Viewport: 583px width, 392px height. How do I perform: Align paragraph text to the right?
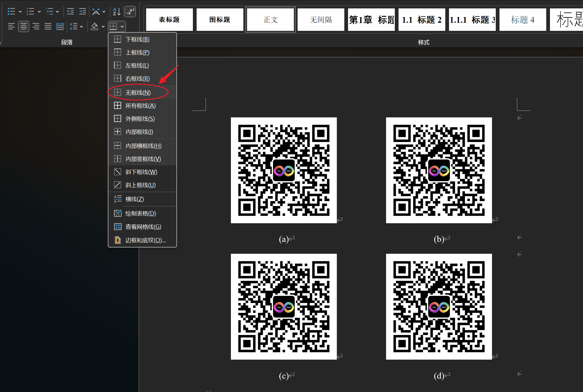pyautogui.click(x=36, y=26)
